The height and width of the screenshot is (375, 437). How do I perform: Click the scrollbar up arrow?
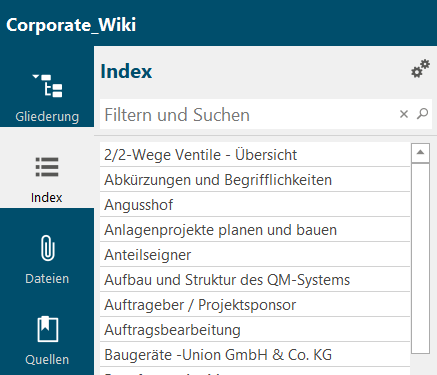tap(420, 153)
